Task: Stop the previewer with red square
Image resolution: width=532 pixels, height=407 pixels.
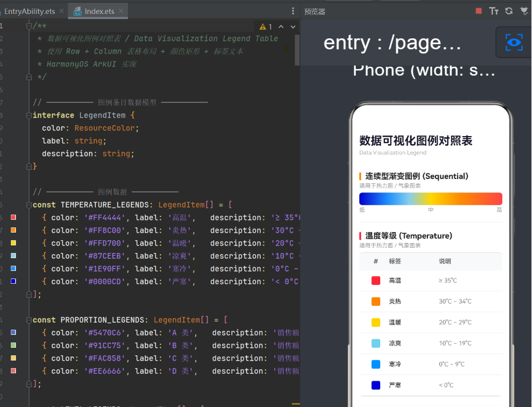Action: [479, 11]
